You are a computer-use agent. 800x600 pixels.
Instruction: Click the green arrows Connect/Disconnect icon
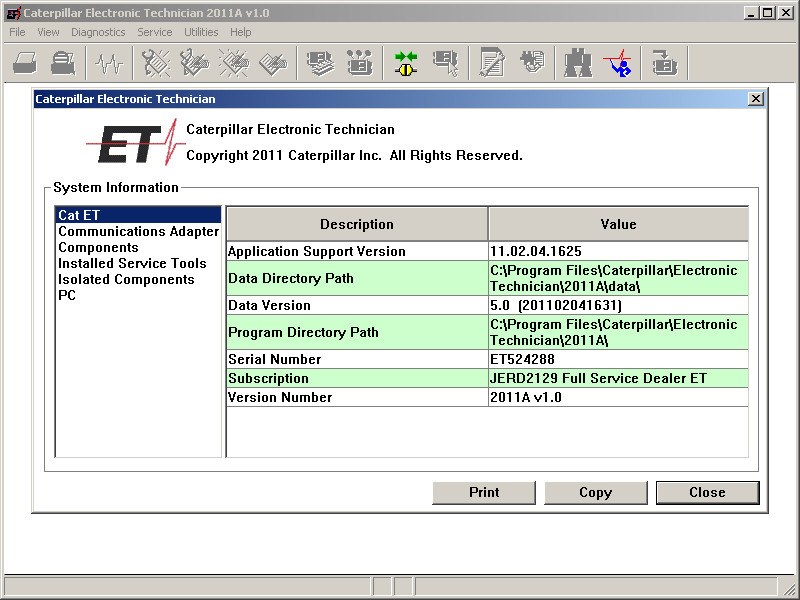tap(406, 63)
